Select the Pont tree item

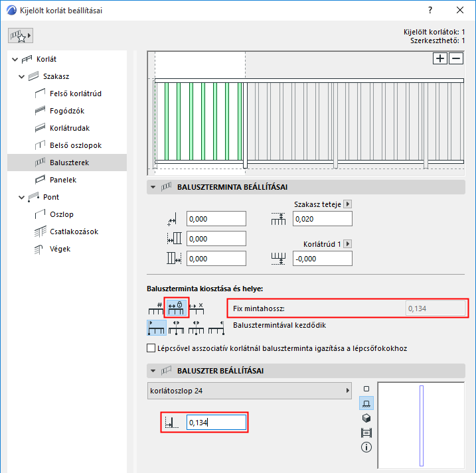click(x=50, y=197)
